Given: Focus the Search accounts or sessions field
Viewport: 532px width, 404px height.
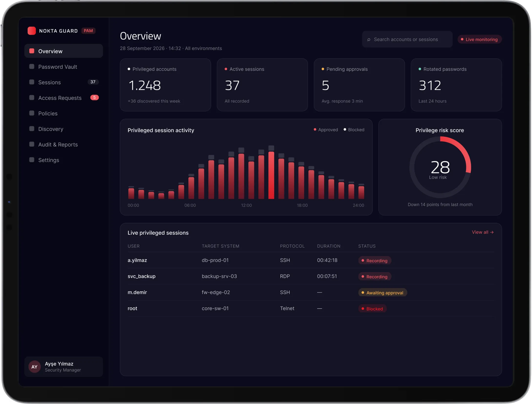Looking at the screenshot, I should pyautogui.click(x=407, y=40).
